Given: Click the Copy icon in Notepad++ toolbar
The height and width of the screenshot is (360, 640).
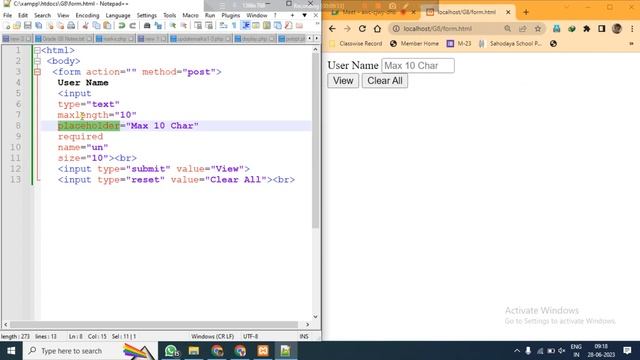Looking at the screenshot, I should pos(96,26).
